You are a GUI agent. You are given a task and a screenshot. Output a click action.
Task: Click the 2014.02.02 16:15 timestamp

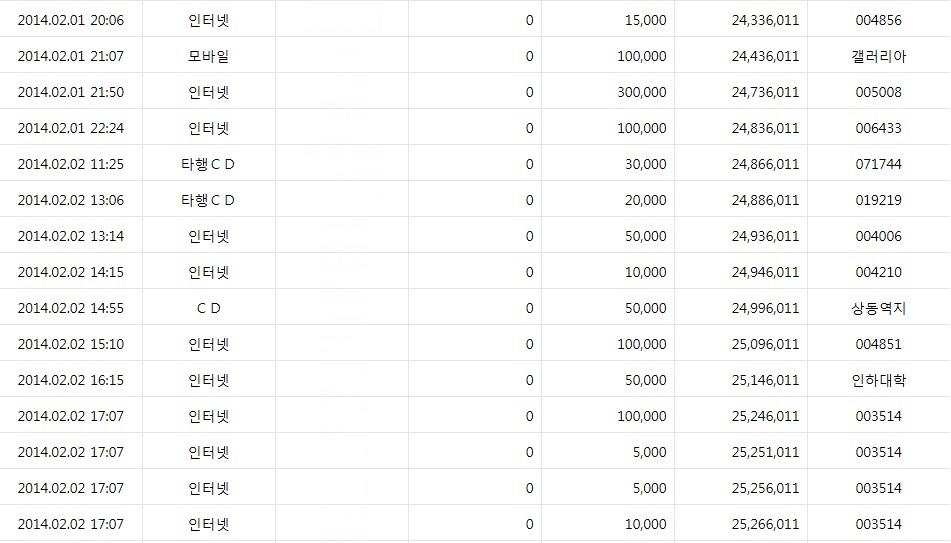click(x=71, y=380)
